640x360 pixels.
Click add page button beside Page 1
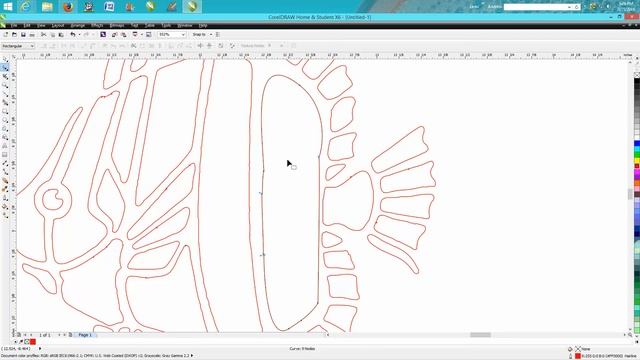click(x=70, y=335)
